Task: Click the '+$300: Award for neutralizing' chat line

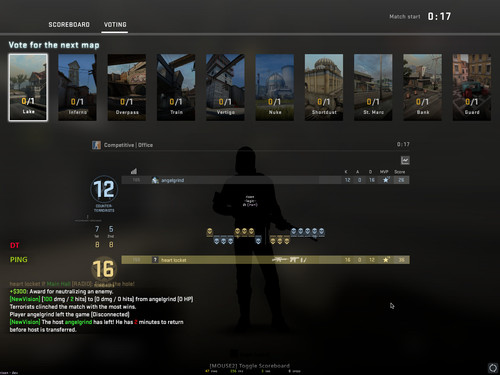Action: tap(61, 292)
